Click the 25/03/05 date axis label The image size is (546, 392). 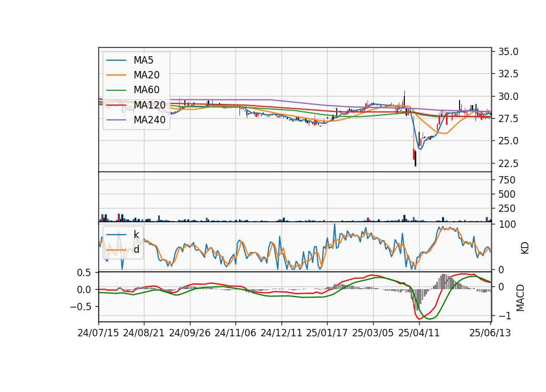point(373,333)
